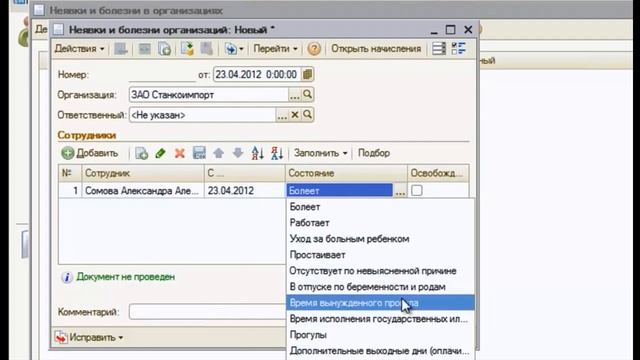Open the Заполнить dropdown
Viewport: 640px width, 360px height.
[321, 153]
